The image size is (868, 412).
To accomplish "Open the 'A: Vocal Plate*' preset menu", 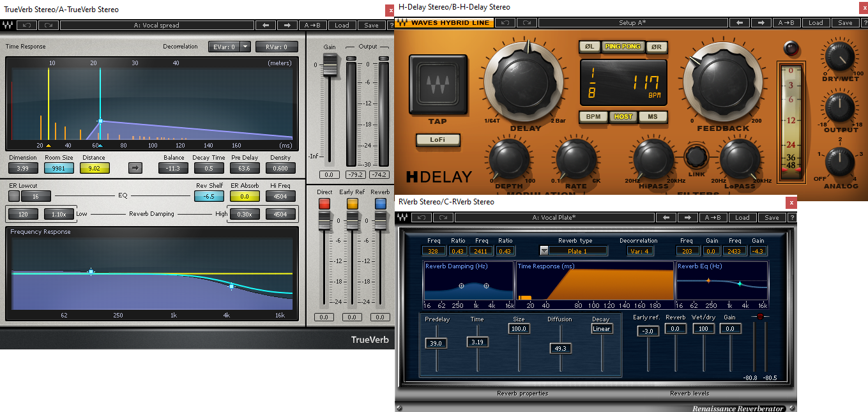I will tap(554, 217).
